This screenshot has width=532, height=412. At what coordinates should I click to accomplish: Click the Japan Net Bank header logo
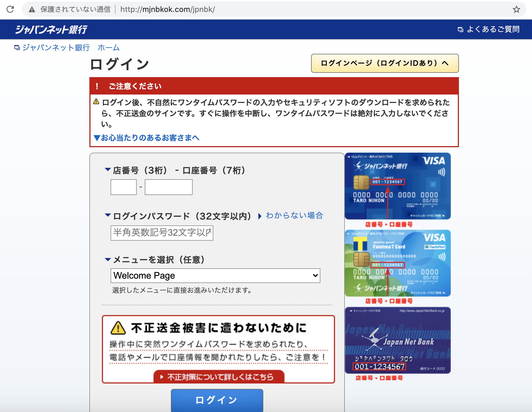[51, 29]
